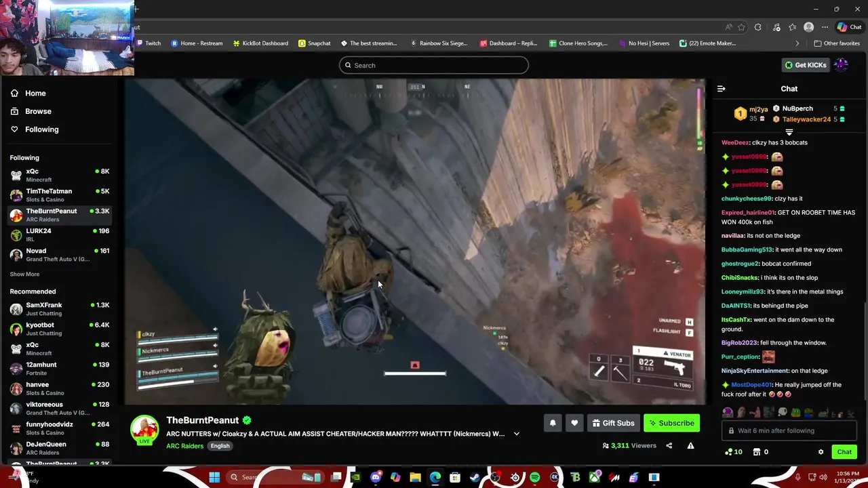Open KickBot Dashboard bookmark
The width and height of the screenshot is (868, 488).
pyautogui.click(x=260, y=43)
